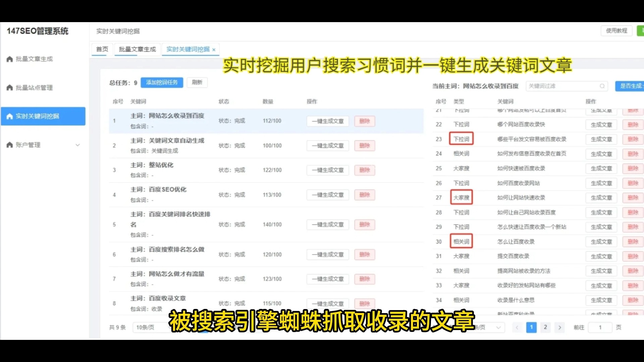The height and width of the screenshot is (362, 644).
Task: Delete the 百度搜索排名怎么做 task
Action: (x=365, y=255)
